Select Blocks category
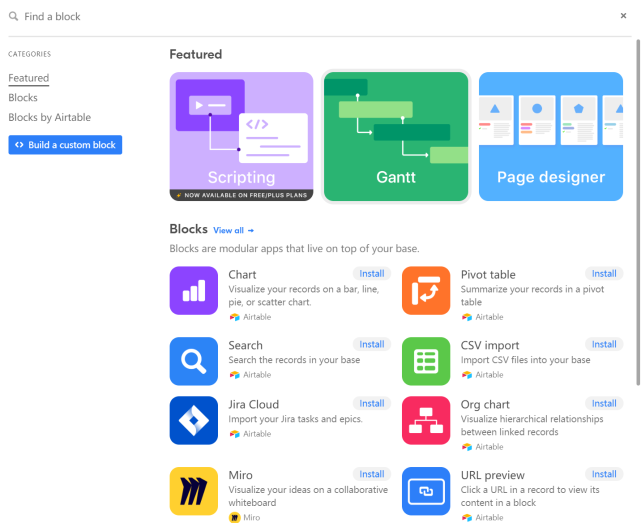This screenshot has height=523, width=641. (x=23, y=98)
